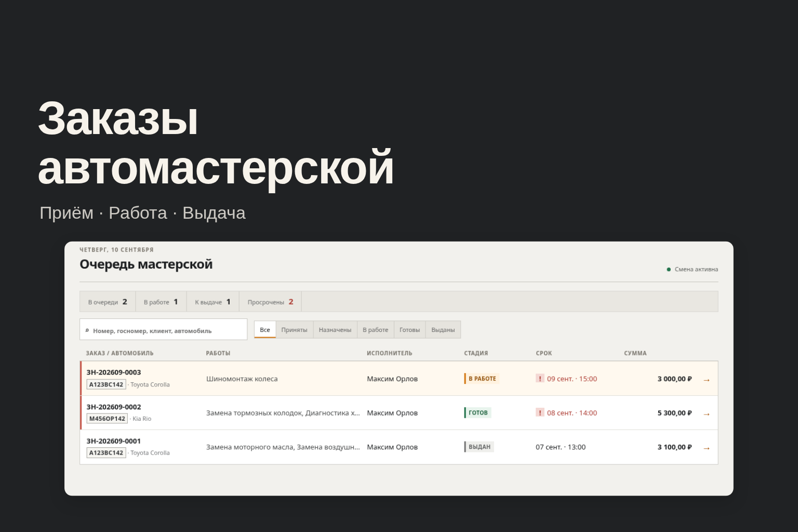
Task: Switch to the 'Выданы' filter tab
Action: (x=443, y=329)
